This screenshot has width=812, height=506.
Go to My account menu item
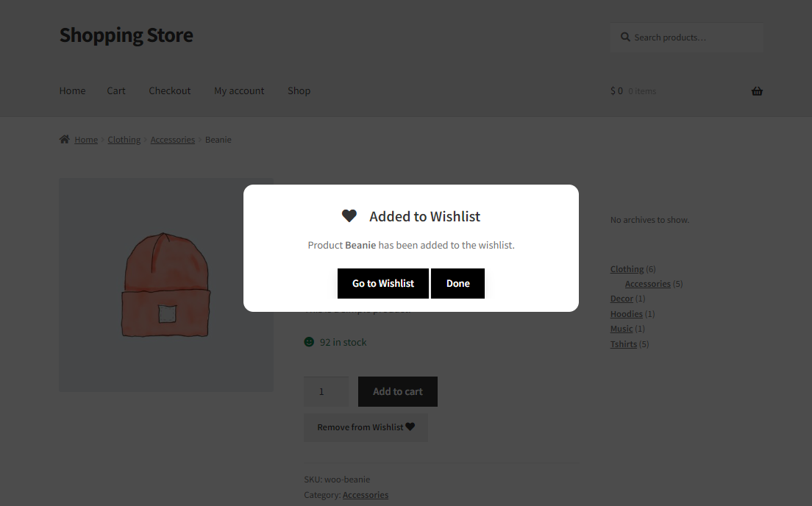[239, 90]
